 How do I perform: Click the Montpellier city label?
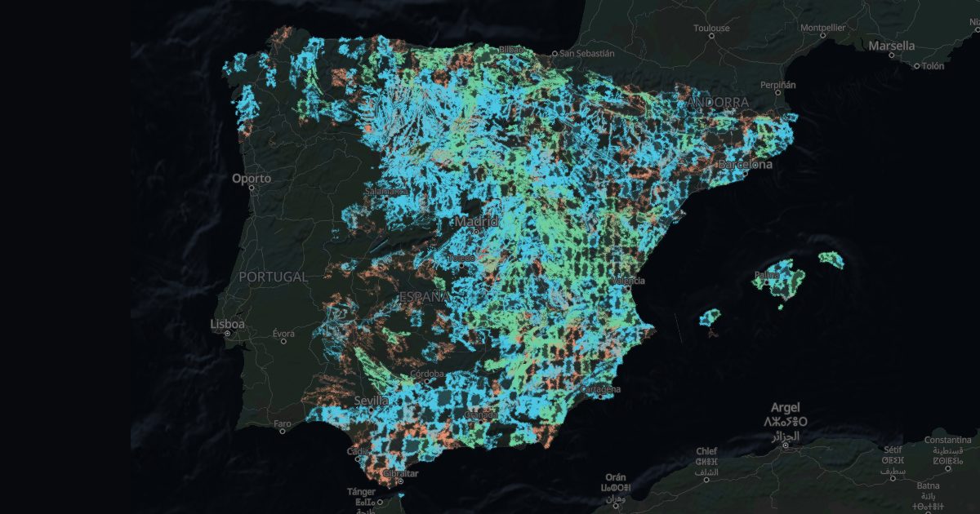(822, 27)
